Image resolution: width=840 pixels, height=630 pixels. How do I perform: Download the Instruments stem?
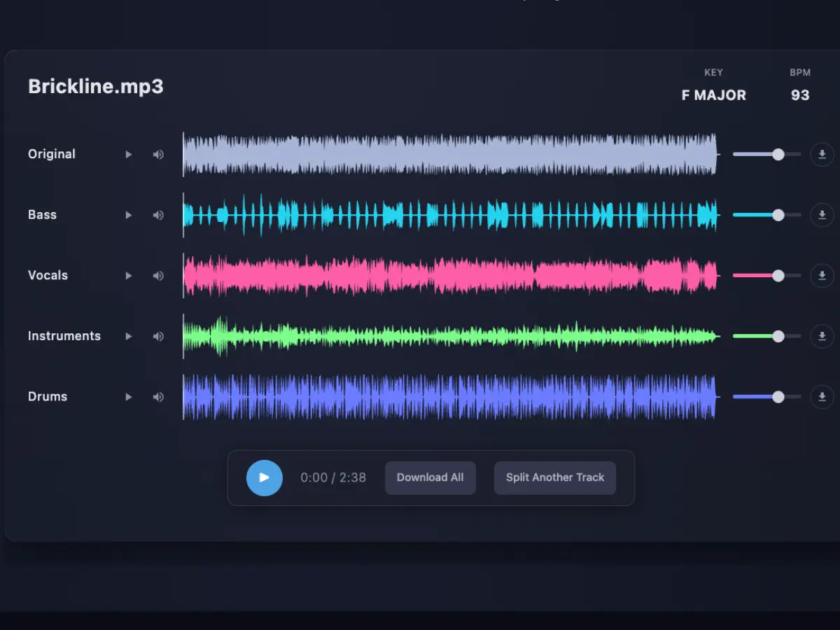(822, 336)
